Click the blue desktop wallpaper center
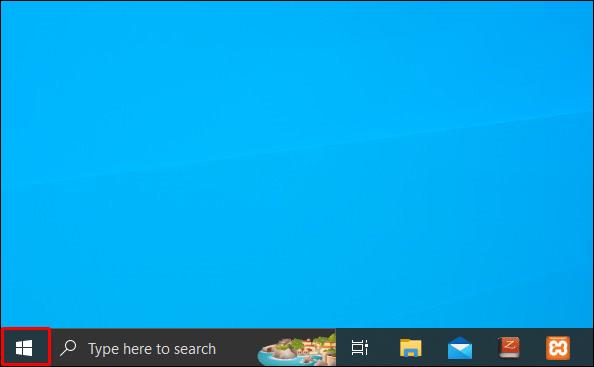 pyautogui.click(x=297, y=164)
